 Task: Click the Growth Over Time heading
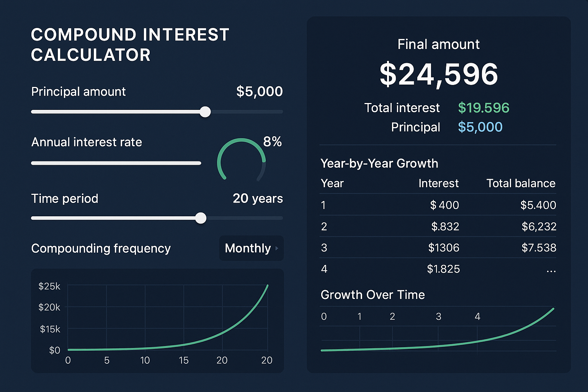click(372, 295)
